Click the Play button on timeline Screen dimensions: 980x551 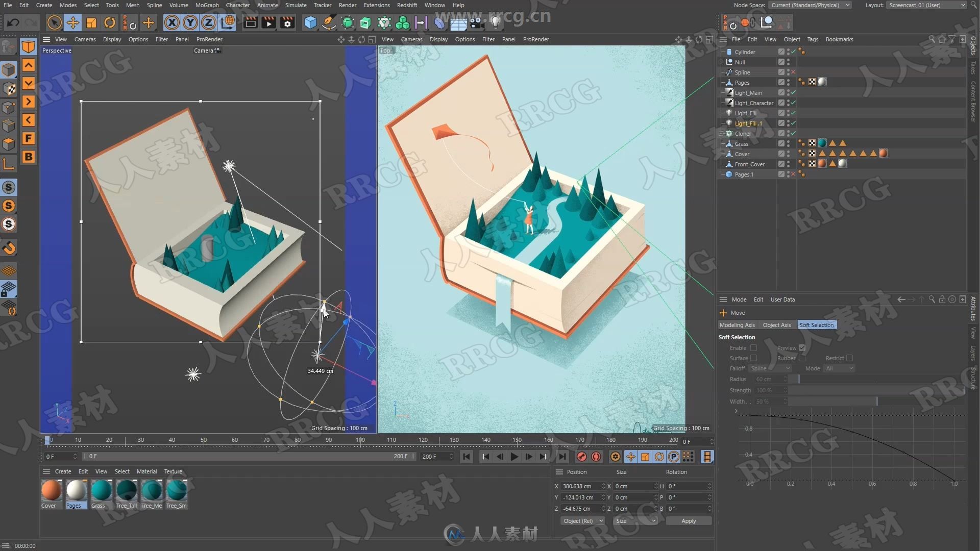(513, 457)
